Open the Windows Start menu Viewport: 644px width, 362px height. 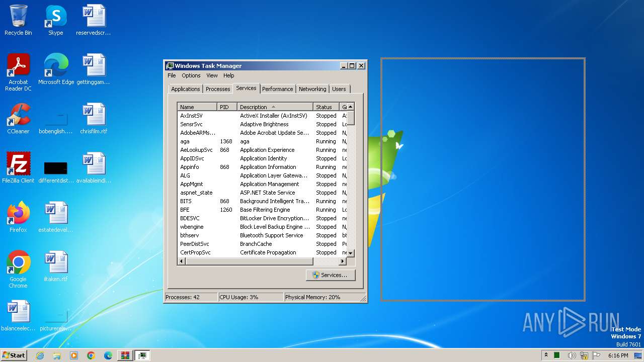click(x=14, y=355)
